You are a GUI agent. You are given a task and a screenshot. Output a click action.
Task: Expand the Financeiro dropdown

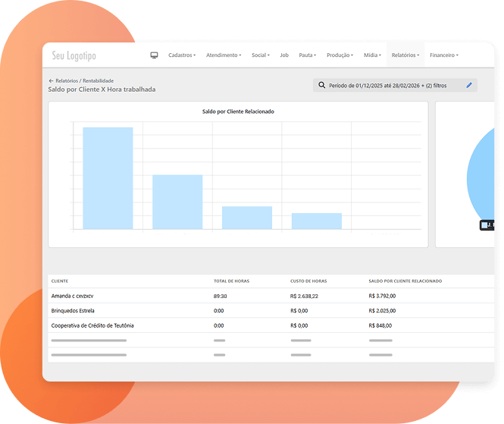point(444,55)
